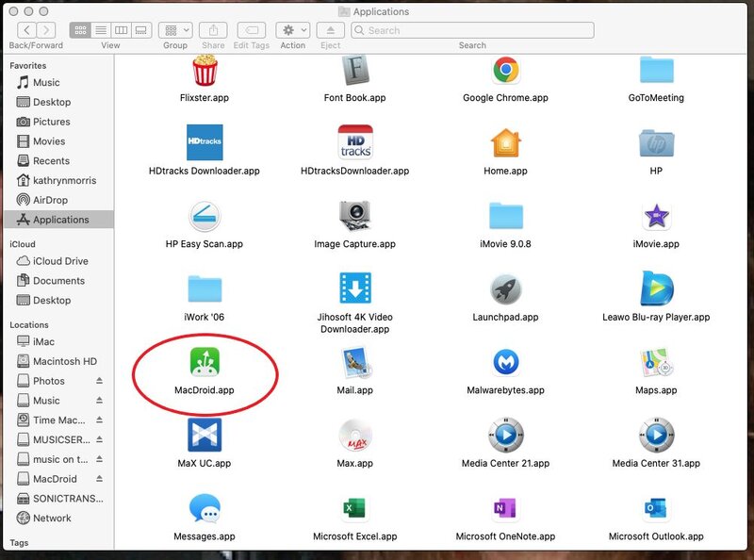The height and width of the screenshot is (560, 754).
Task: Open the iMovie 9.0.8 folder
Action: pos(505,216)
